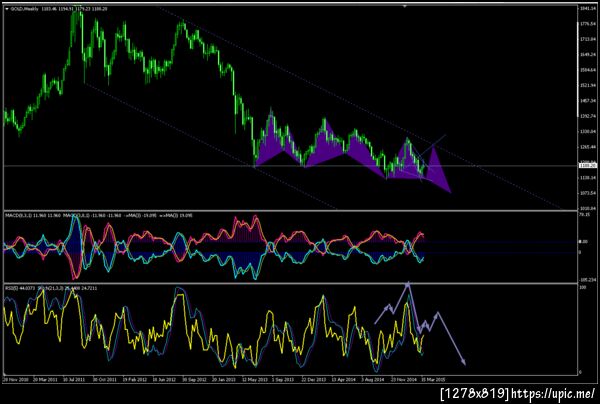This screenshot has height=404, width=600.
Task: Click the 1457.34 level on the price scale
Action: [589, 101]
